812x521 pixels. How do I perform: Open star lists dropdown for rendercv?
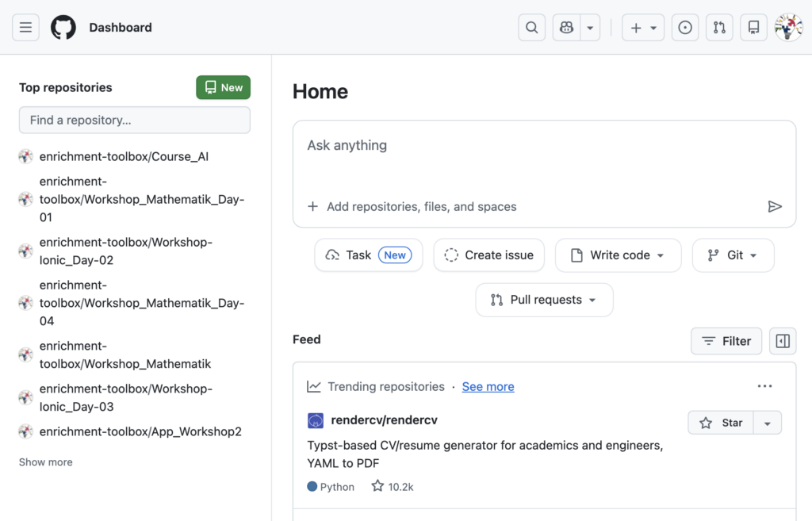(767, 423)
